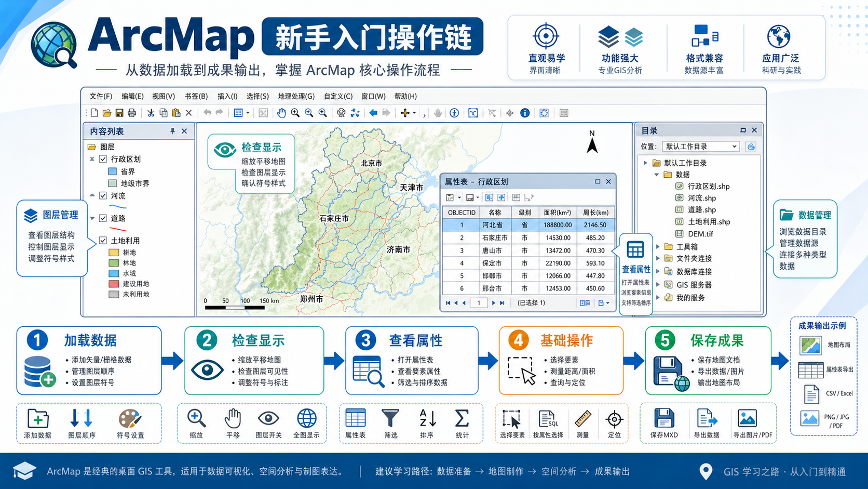Click the Paste clipboard icon
Image resolution: width=868 pixels, height=489 pixels.
[x=176, y=113]
